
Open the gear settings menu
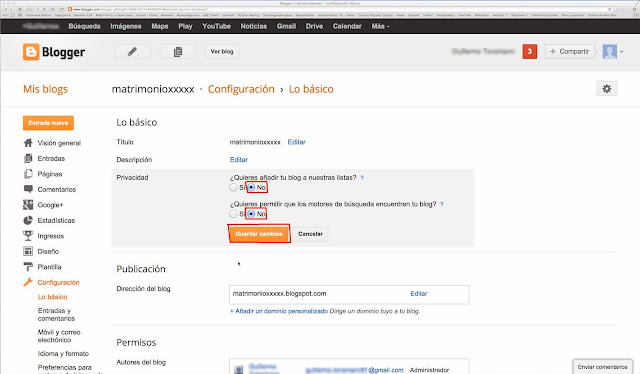tap(607, 89)
